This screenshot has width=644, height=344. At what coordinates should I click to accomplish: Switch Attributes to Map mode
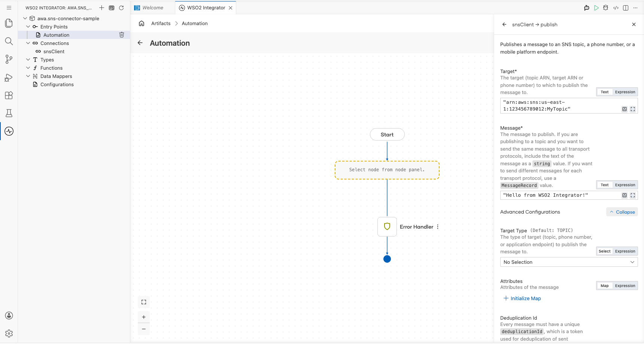click(x=605, y=286)
